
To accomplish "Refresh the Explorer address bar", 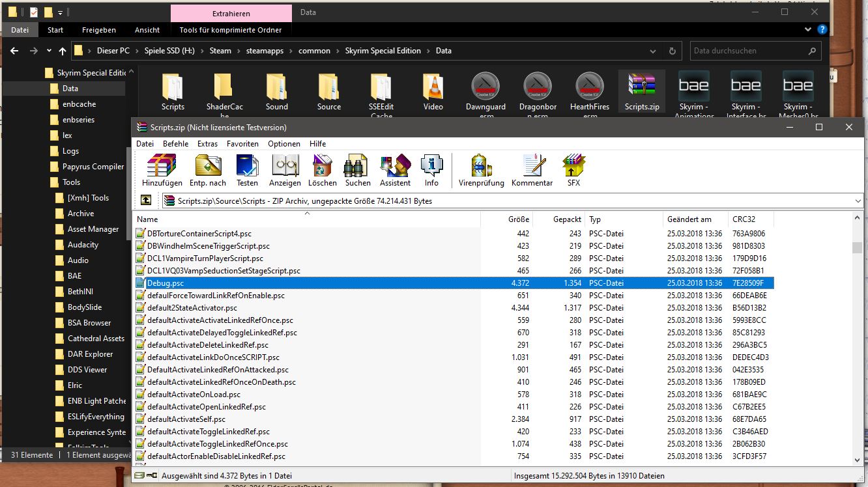I will click(673, 51).
